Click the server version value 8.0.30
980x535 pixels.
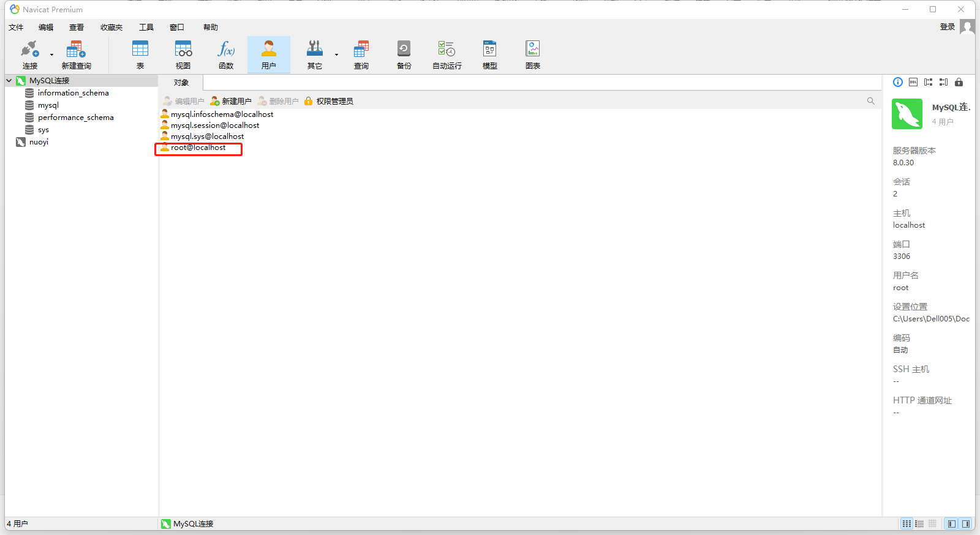click(x=903, y=163)
